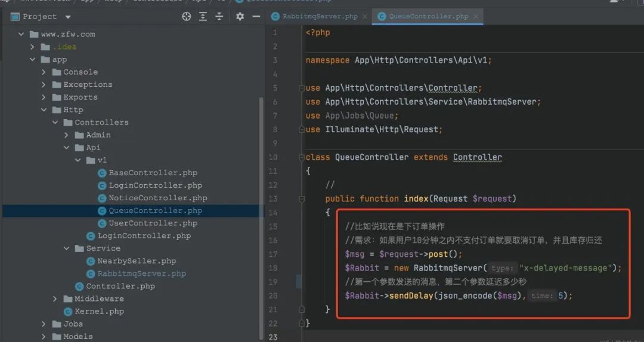Close the RabbitmqServer.php tab

364,17
